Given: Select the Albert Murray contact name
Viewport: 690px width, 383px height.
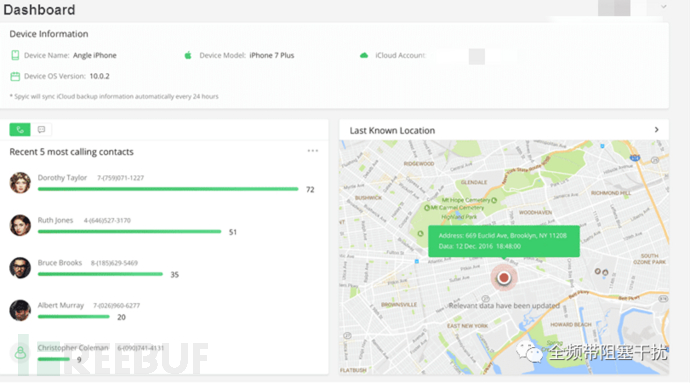Looking at the screenshot, I should [x=60, y=305].
